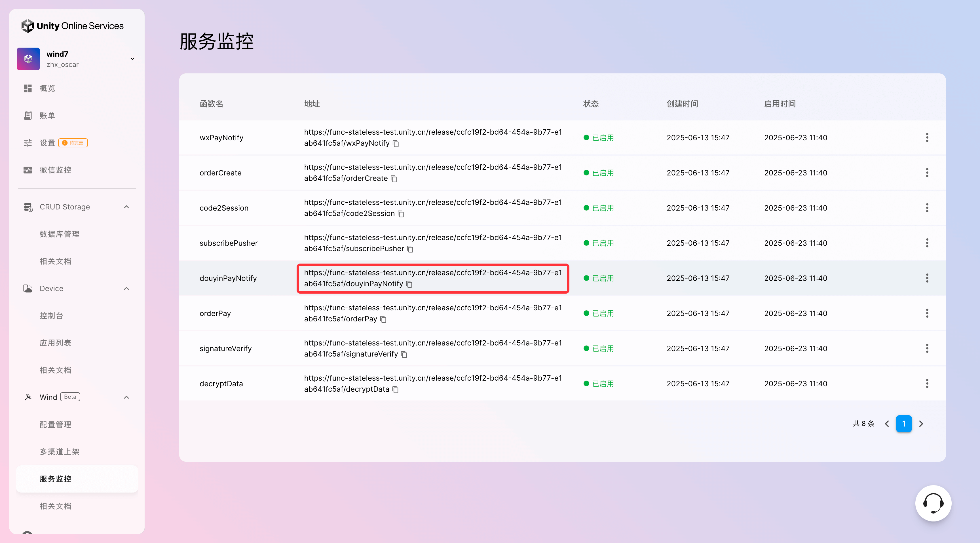Open 数据库管理 under CRUD Storage
This screenshot has height=543, width=980.
(x=59, y=234)
